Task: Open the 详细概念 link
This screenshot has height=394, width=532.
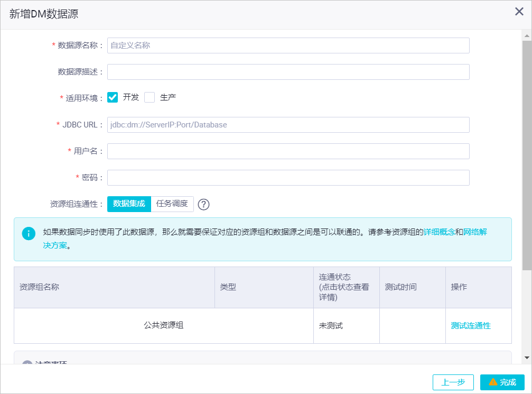Action: tap(439, 232)
